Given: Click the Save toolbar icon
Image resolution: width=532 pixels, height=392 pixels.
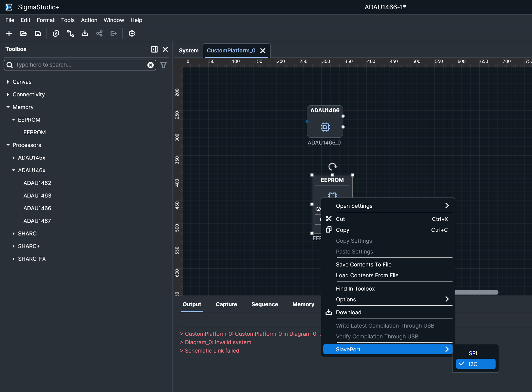Looking at the screenshot, I should 38,33.
